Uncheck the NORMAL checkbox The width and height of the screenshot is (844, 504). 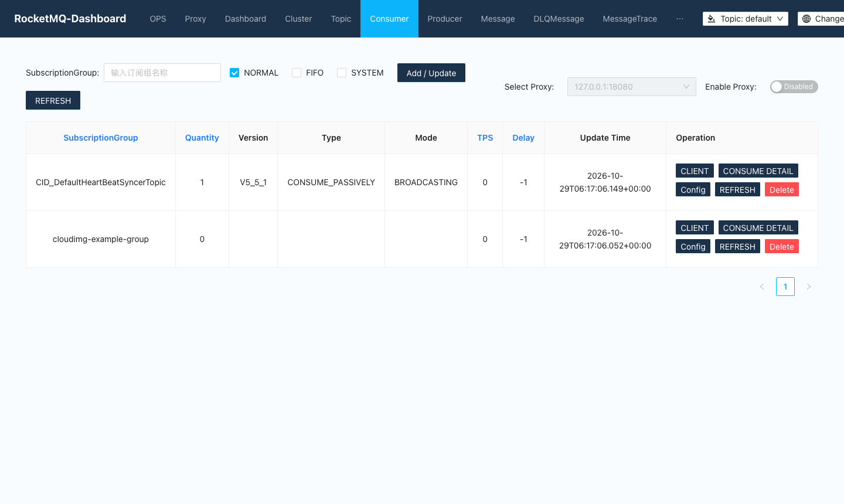point(234,73)
